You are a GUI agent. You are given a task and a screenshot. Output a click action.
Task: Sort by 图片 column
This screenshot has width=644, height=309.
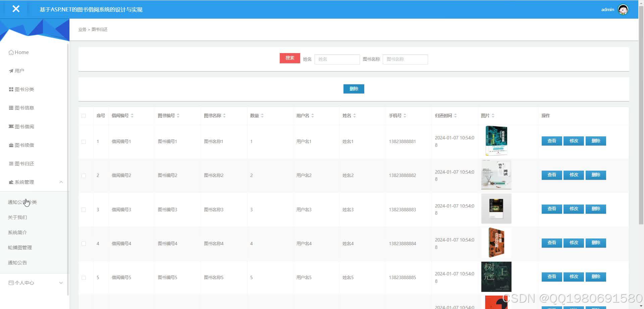coord(493,116)
